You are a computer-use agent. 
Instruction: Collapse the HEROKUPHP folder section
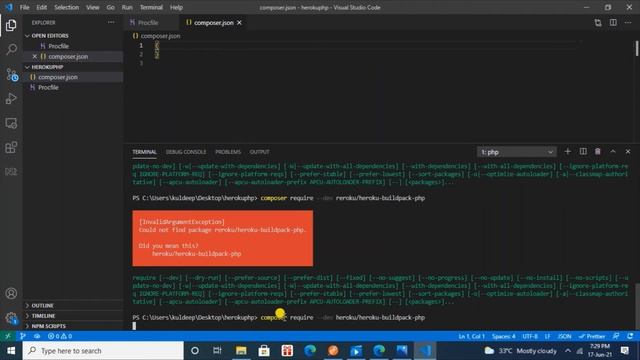[73, 67]
